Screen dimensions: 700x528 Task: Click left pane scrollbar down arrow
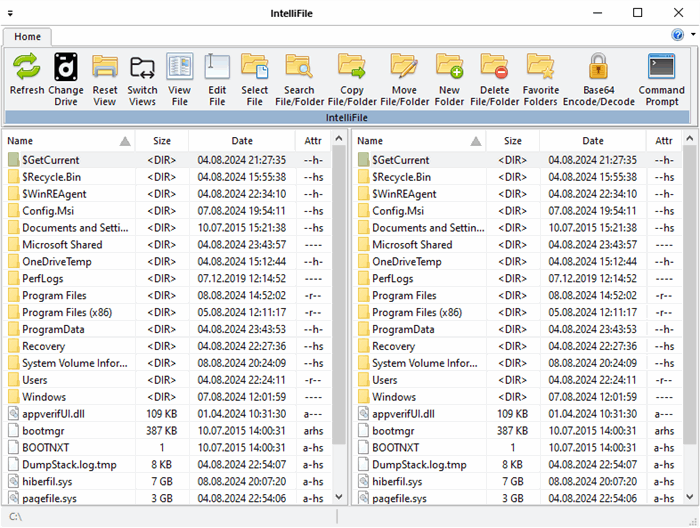[x=339, y=497]
